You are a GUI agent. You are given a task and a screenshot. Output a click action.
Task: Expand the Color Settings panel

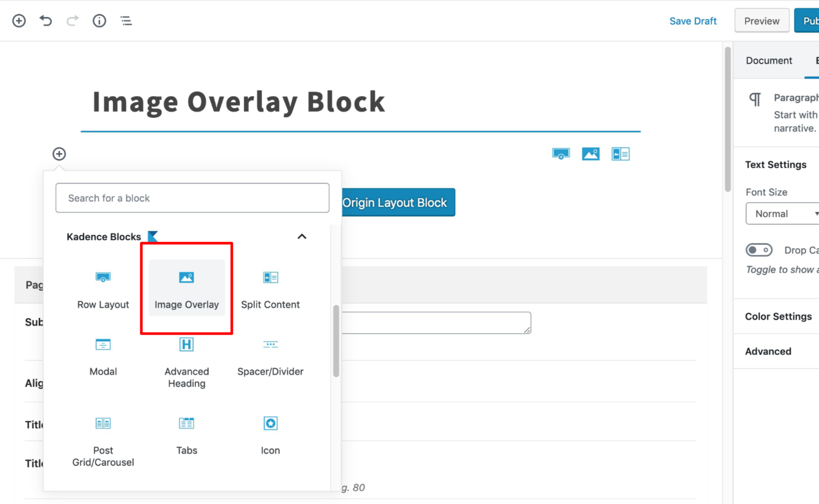pos(778,316)
